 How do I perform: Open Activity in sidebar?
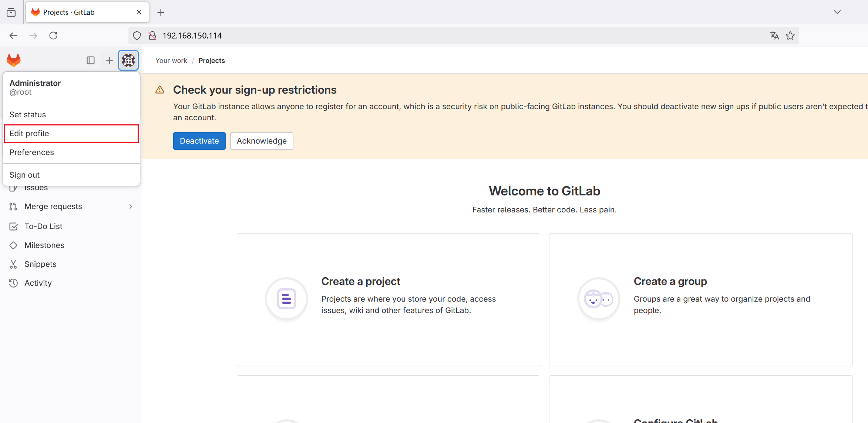[71, 283]
